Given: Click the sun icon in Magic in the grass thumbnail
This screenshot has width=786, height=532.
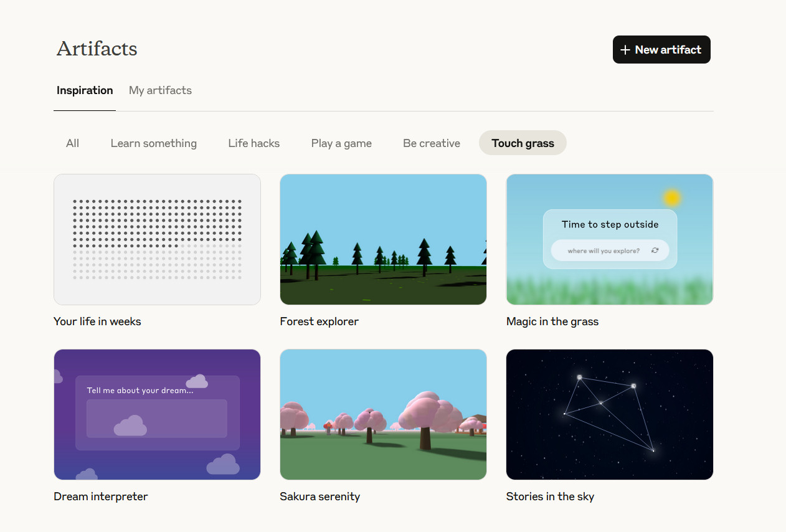Looking at the screenshot, I should pyautogui.click(x=671, y=198).
